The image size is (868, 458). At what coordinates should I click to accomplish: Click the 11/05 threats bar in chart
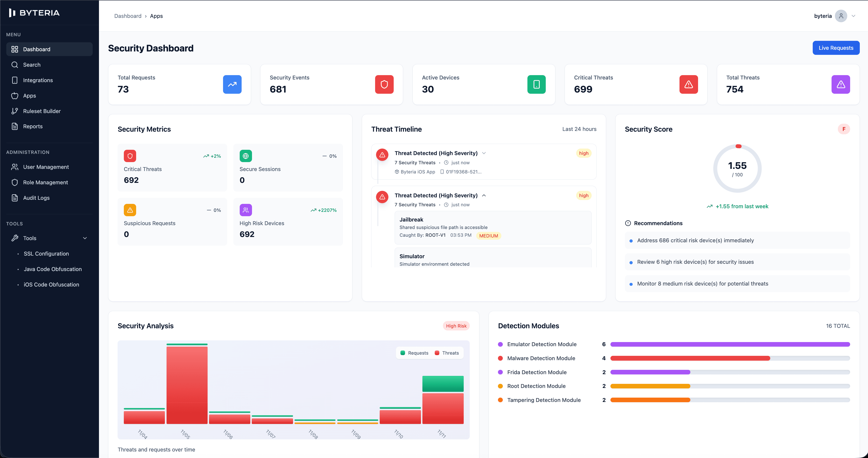187,385
